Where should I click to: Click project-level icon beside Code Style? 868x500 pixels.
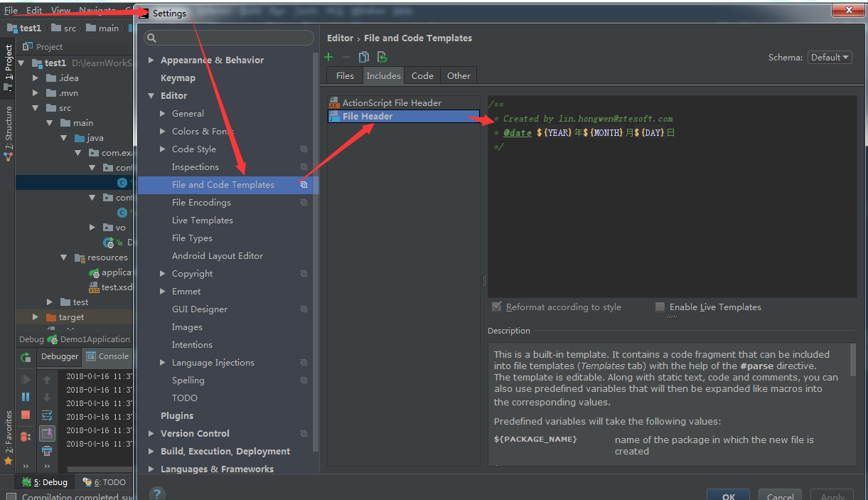pos(304,149)
